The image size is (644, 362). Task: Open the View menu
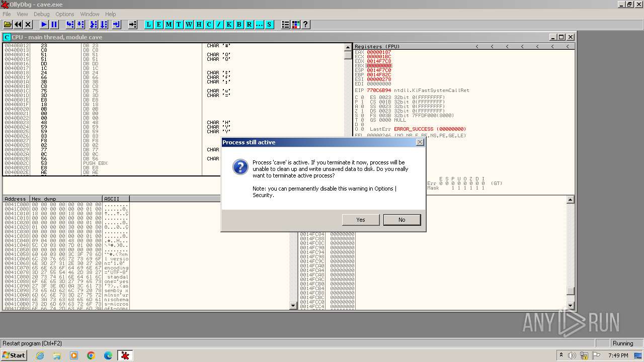tap(22, 14)
